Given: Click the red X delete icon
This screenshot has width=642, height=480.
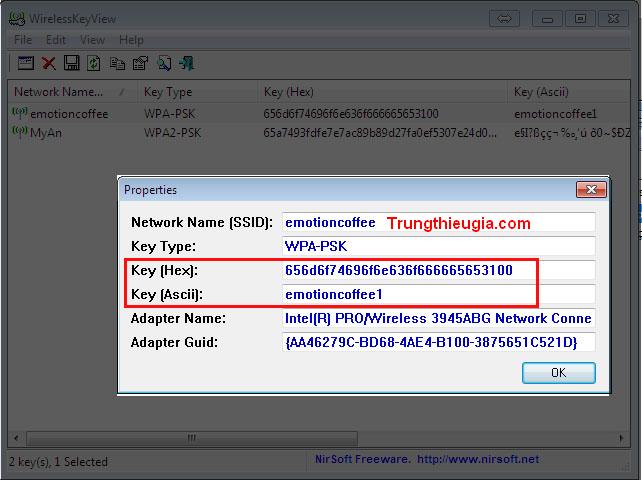Looking at the screenshot, I should (49, 63).
